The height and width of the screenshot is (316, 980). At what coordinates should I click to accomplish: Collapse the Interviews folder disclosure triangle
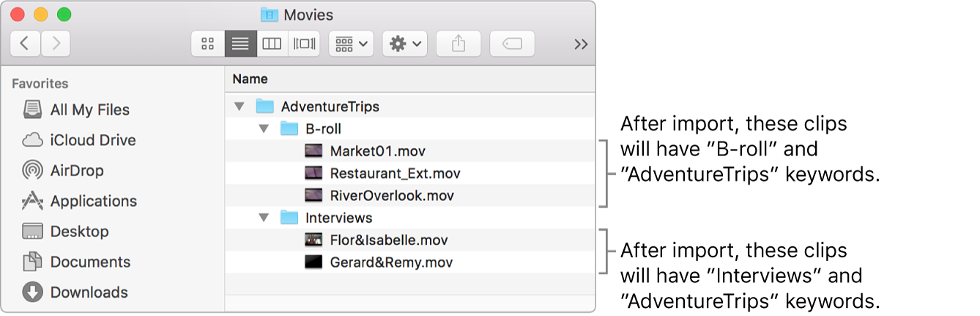pyautogui.click(x=263, y=218)
